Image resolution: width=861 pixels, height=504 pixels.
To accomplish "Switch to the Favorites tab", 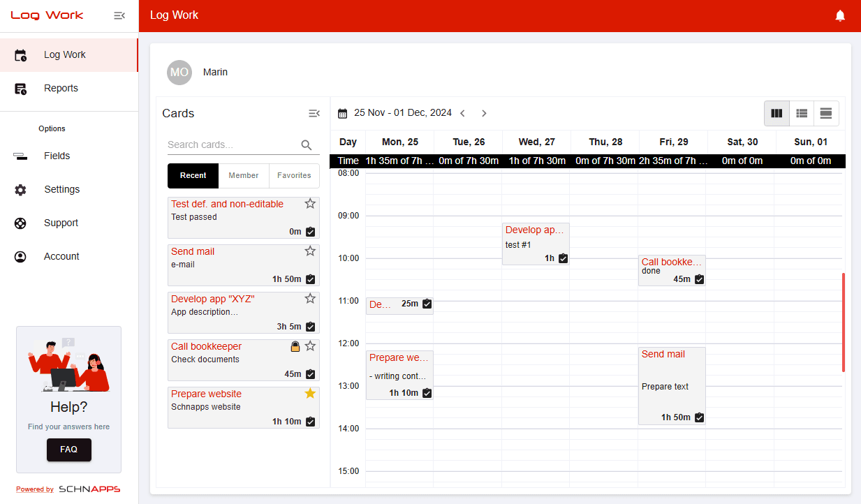I will point(293,175).
